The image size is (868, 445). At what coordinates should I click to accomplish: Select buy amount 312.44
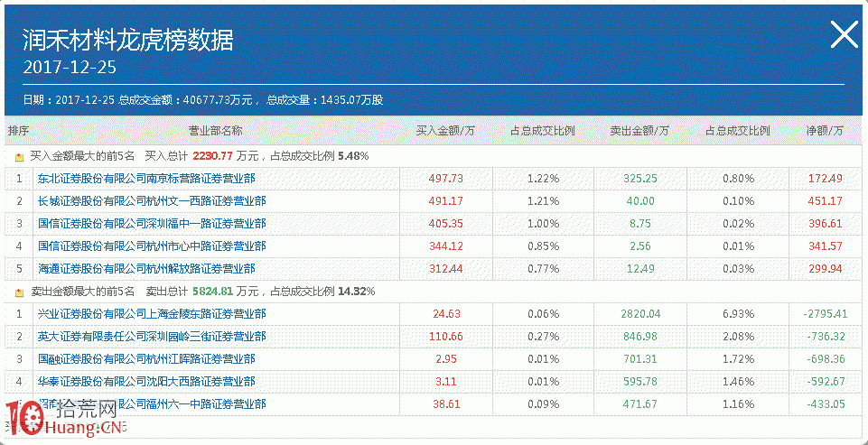[x=445, y=268]
